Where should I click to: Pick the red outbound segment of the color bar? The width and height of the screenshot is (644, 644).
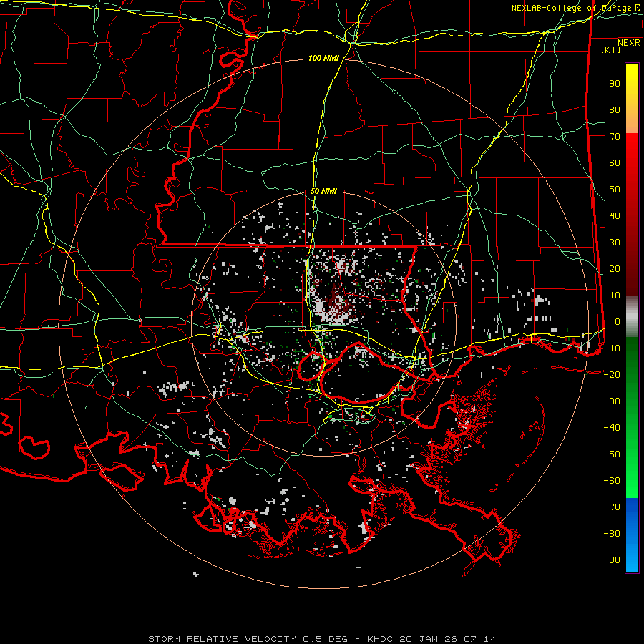point(632,215)
